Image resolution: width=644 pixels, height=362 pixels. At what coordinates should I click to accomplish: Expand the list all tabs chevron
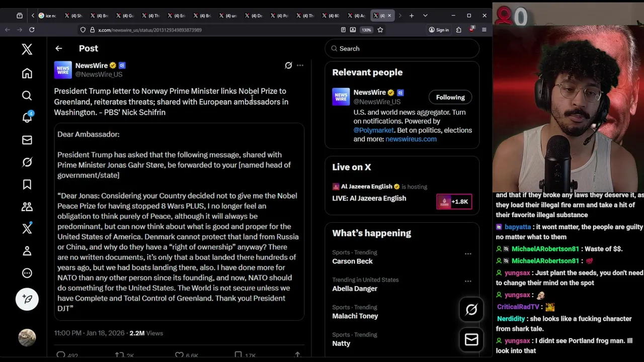pyautogui.click(x=425, y=16)
